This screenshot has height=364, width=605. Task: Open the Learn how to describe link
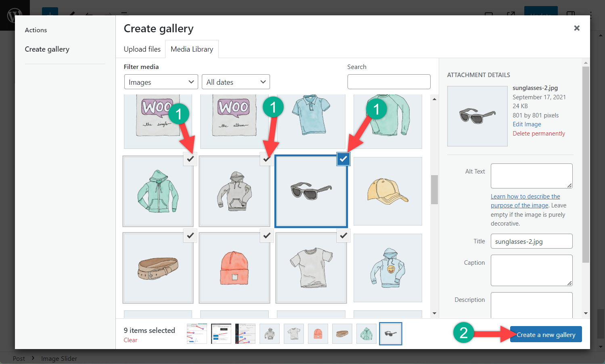[525, 196]
